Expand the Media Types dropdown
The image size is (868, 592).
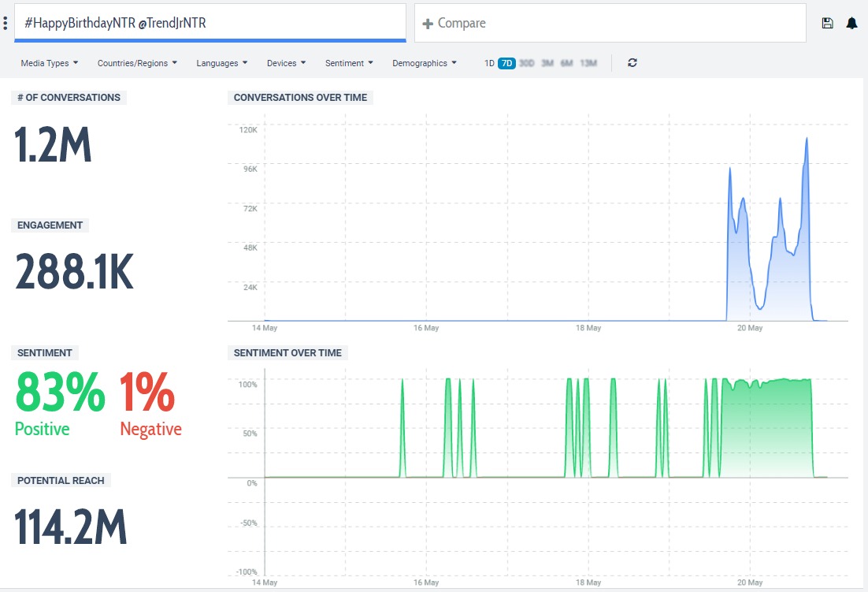pos(50,63)
